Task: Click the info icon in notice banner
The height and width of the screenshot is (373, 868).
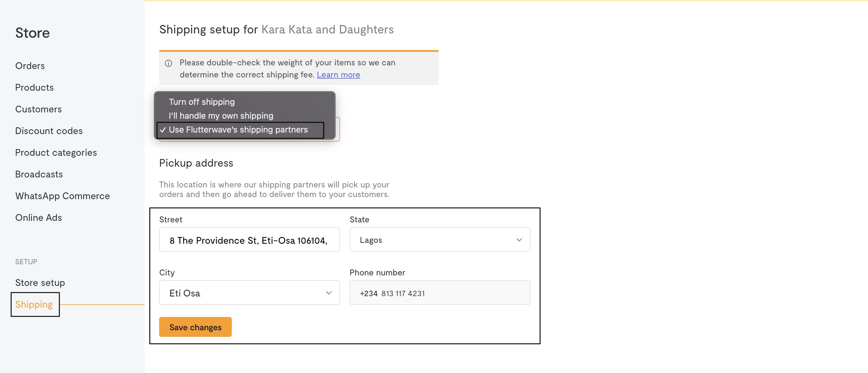Action: point(168,63)
